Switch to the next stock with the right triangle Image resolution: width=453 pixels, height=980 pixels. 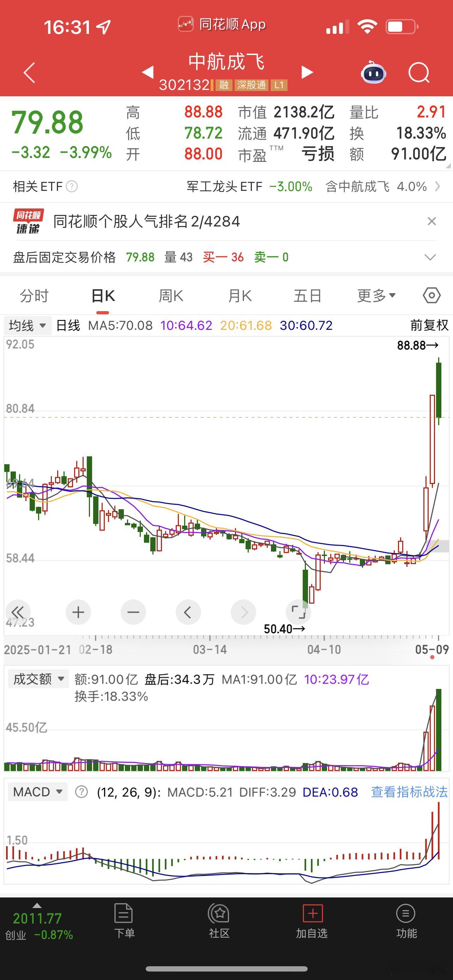(x=307, y=72)
